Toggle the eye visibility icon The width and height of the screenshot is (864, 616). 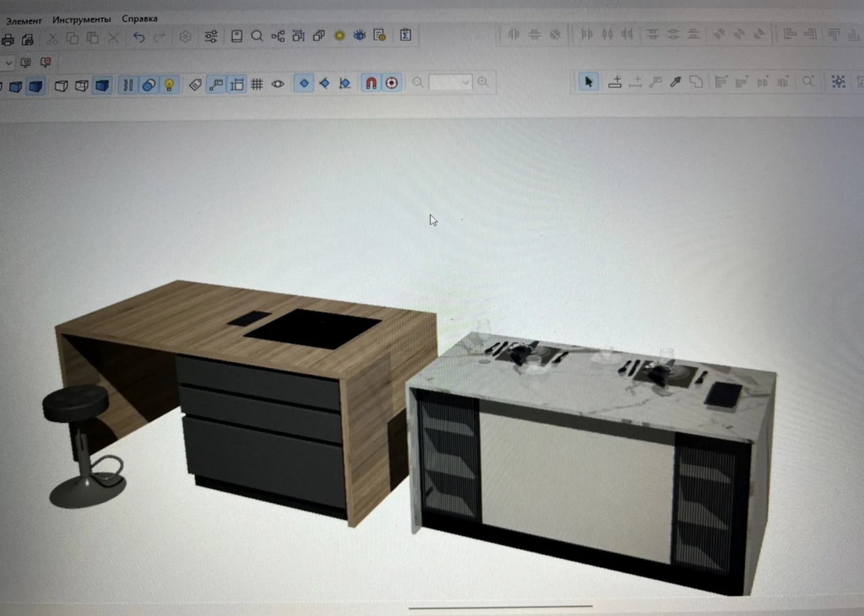[278, 84]
